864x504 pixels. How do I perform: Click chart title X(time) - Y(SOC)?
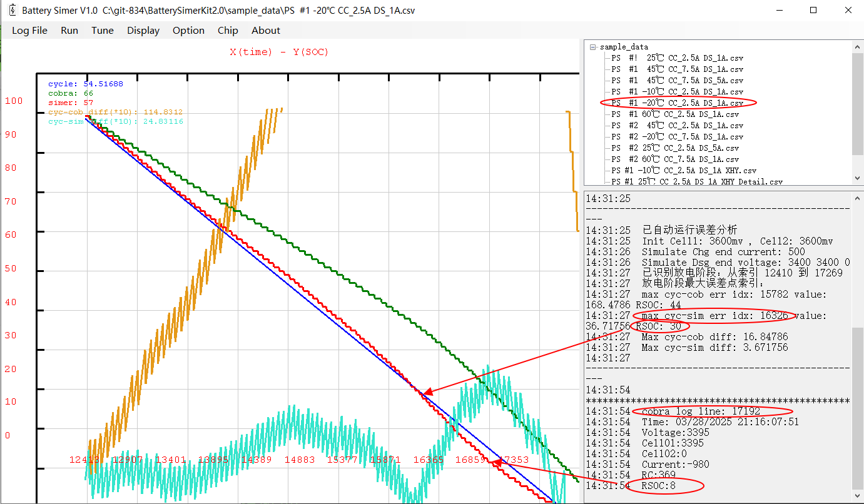[279, 52]
